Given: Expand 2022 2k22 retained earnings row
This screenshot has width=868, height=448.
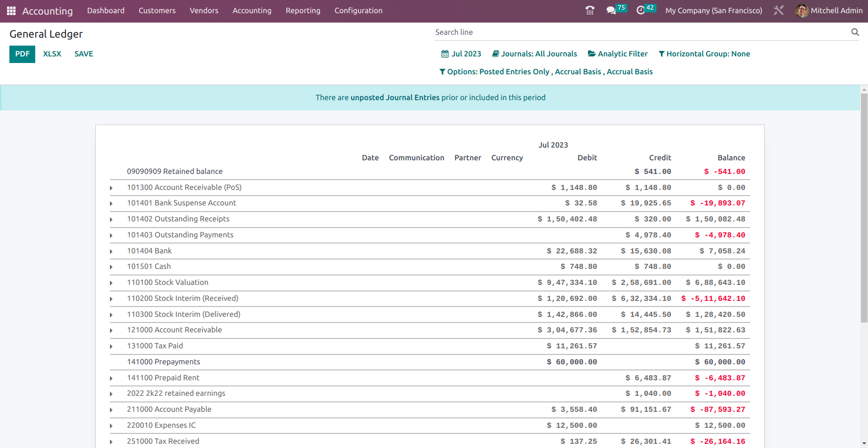Looking at the screenshot, I should pyautogui.click(x=111, y=394).
